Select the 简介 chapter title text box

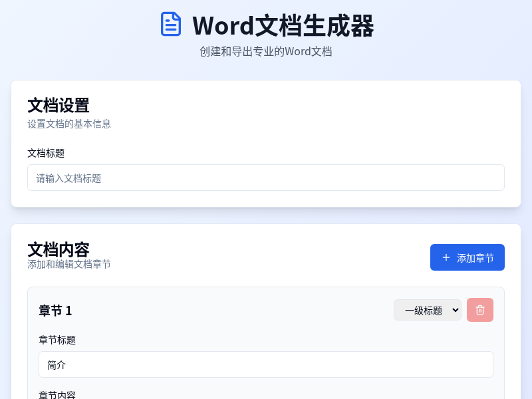(266, 364)
